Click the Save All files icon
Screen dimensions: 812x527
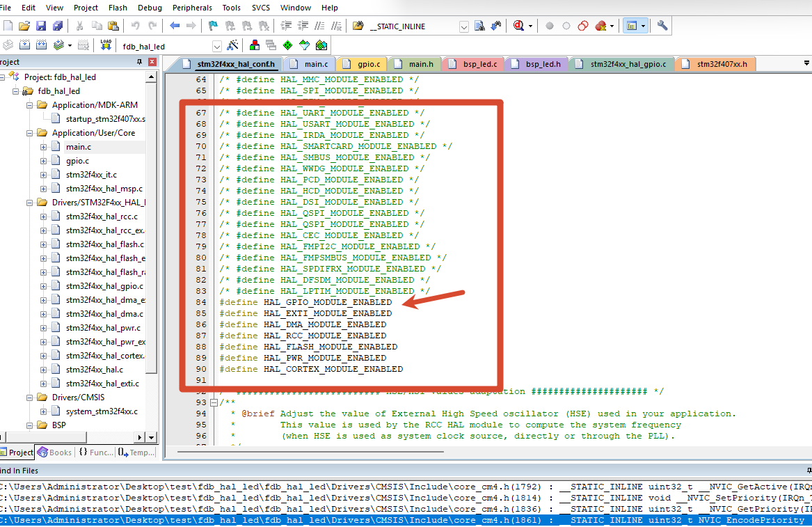[58, 26]
